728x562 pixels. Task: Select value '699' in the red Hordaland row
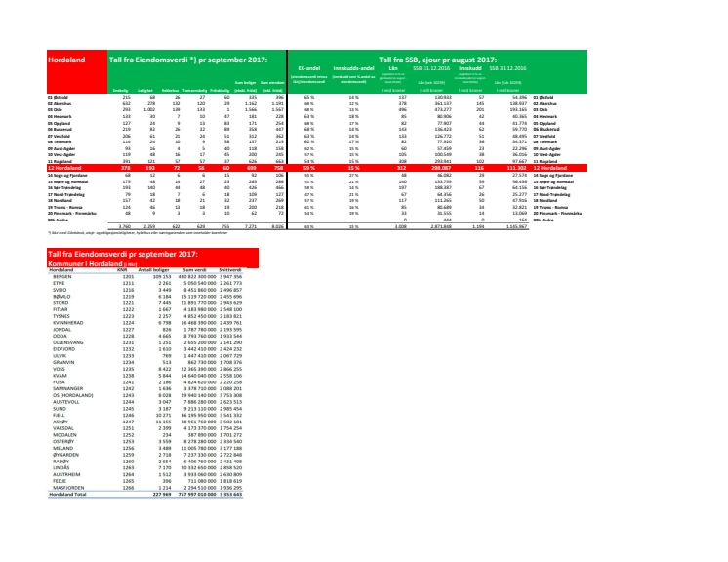[x=251, y=168]
